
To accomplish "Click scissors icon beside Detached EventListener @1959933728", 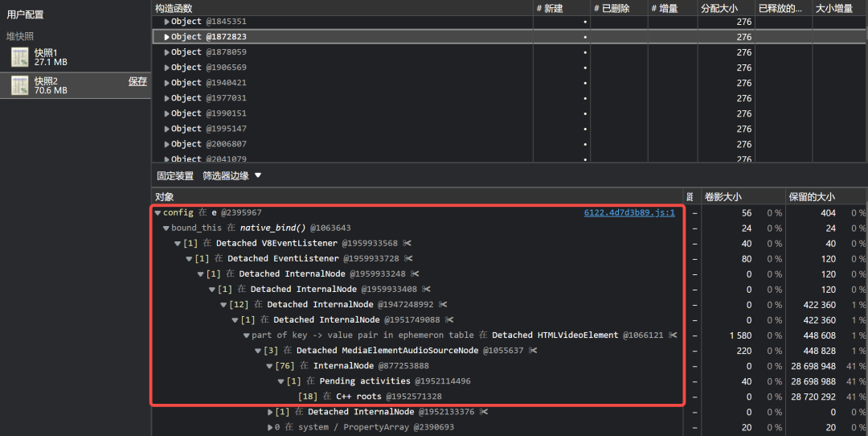I will point(408,259).
